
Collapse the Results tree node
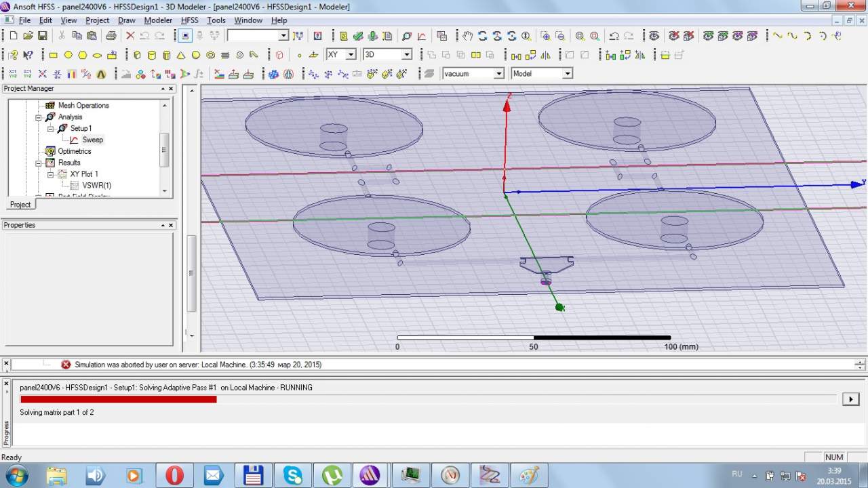(x=39, y=163)
